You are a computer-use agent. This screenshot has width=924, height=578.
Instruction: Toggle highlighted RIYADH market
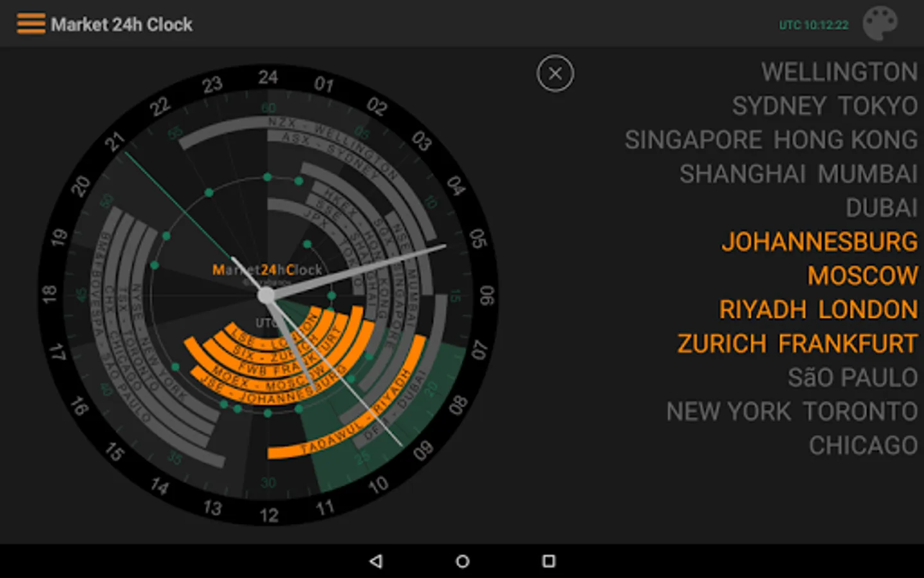tap(762, 310)
